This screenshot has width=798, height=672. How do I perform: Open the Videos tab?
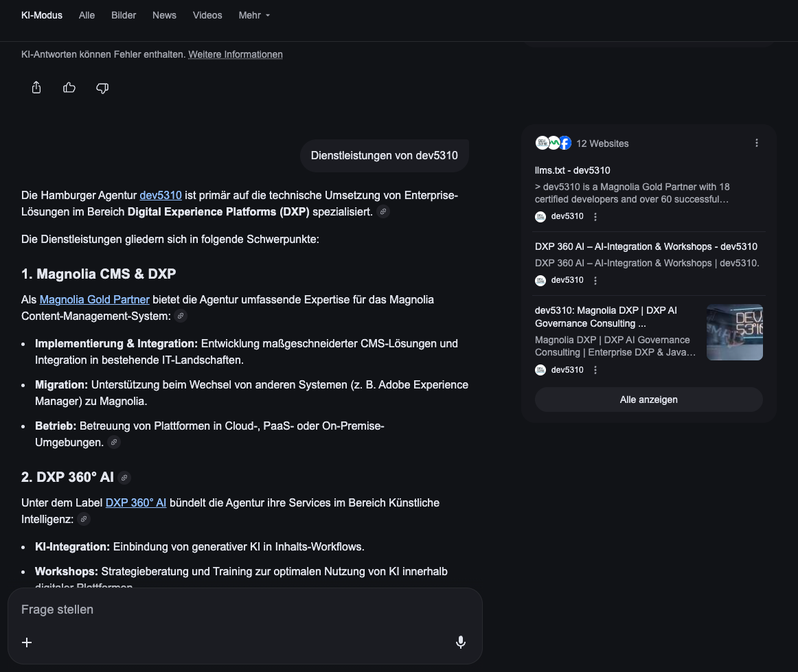coord(207,15)
